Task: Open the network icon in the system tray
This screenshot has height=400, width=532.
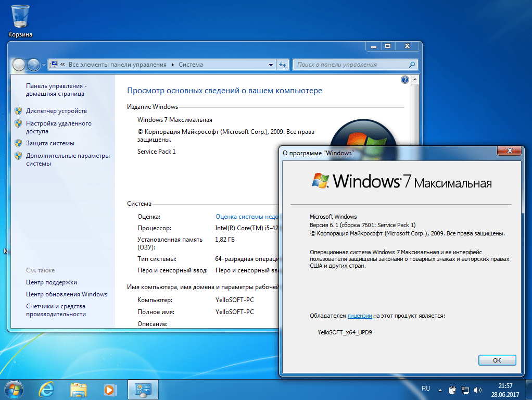Action: pos(465,390)
